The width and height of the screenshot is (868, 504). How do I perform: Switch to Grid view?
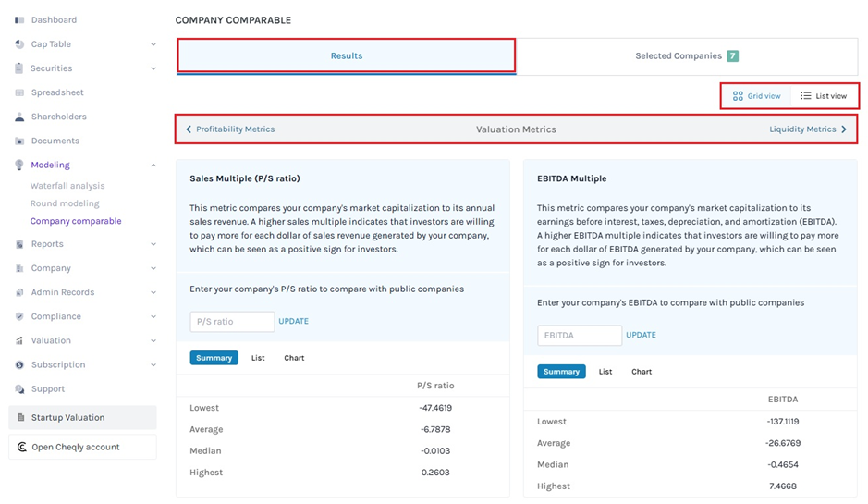coord(756,96)
